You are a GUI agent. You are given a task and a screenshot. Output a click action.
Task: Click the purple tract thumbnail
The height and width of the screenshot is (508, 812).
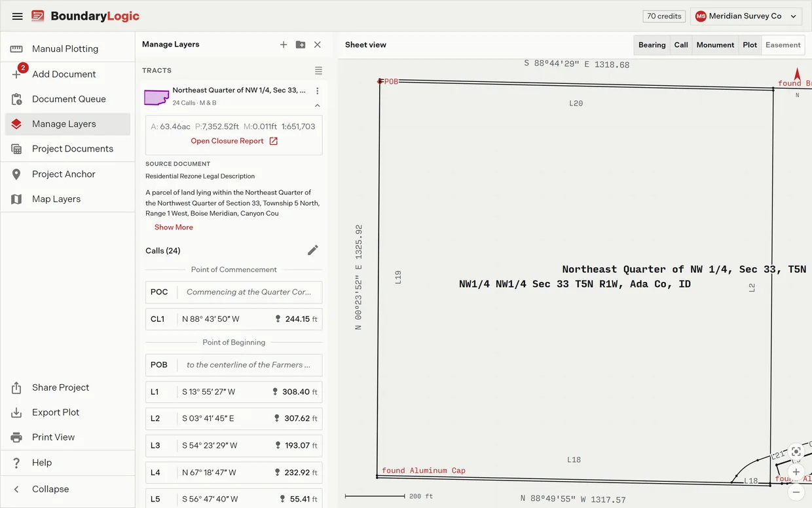point(157,97)
